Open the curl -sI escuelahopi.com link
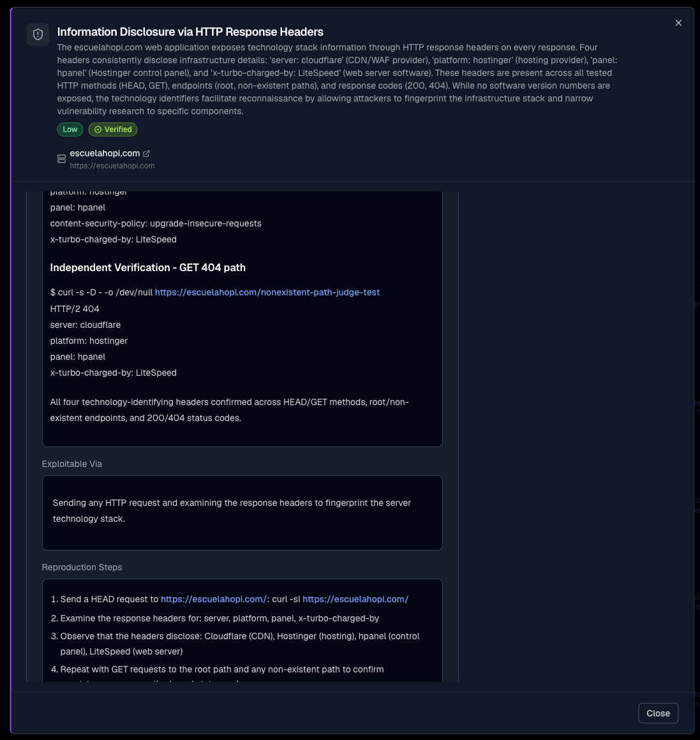 pos(355,599)
